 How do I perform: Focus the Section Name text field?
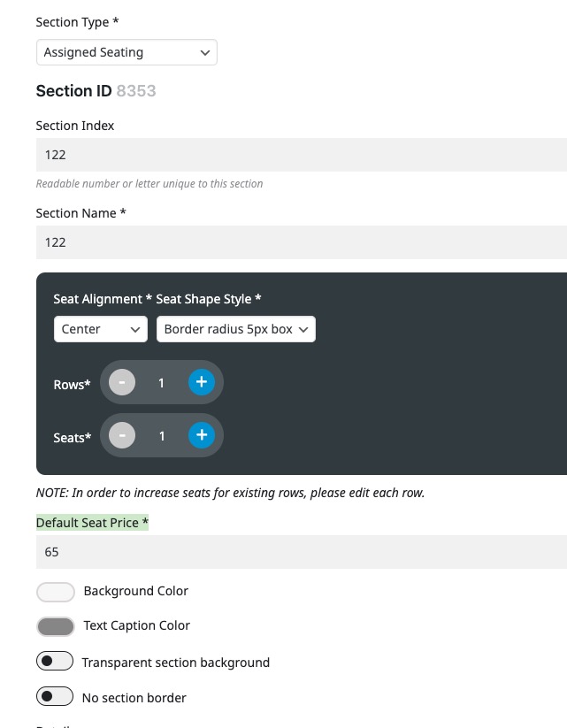click(302, 242)
